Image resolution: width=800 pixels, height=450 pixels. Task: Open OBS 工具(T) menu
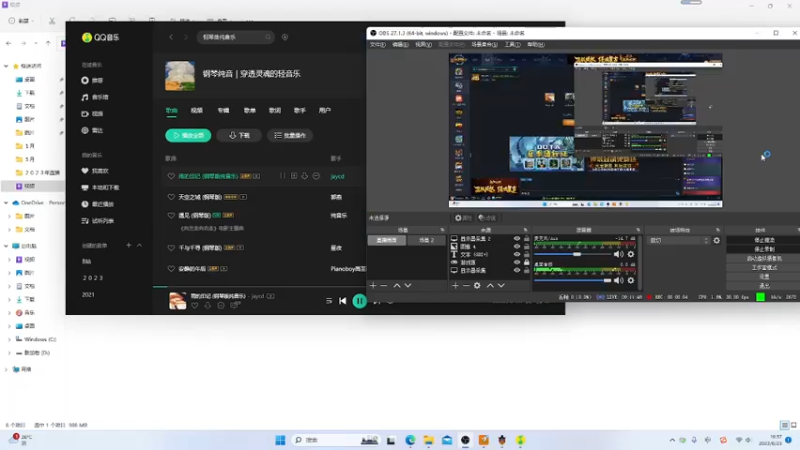click(x=512, y=44)
